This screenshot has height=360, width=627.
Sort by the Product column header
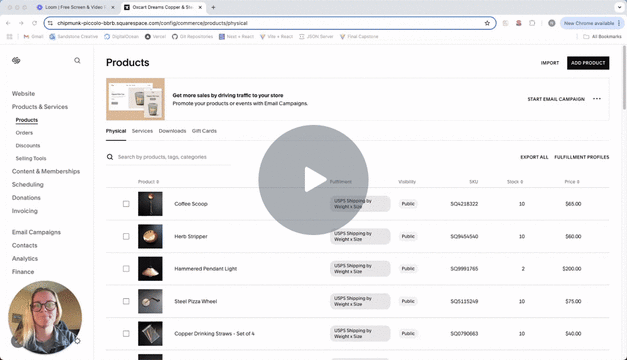click(x=148, y=182)
